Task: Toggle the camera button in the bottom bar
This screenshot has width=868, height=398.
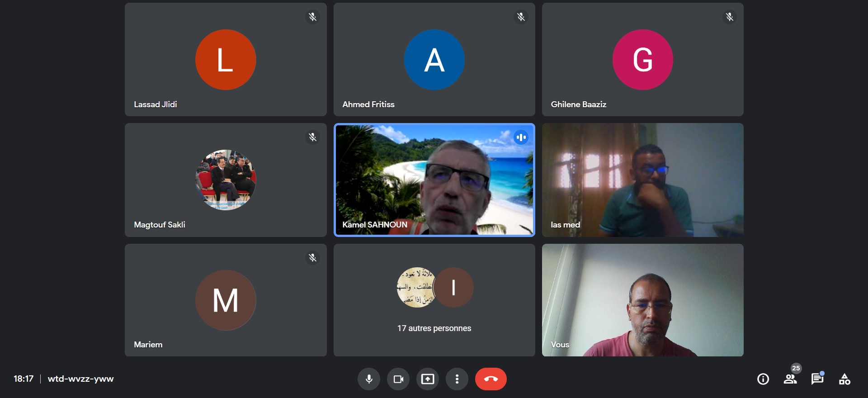Action: 398,379
